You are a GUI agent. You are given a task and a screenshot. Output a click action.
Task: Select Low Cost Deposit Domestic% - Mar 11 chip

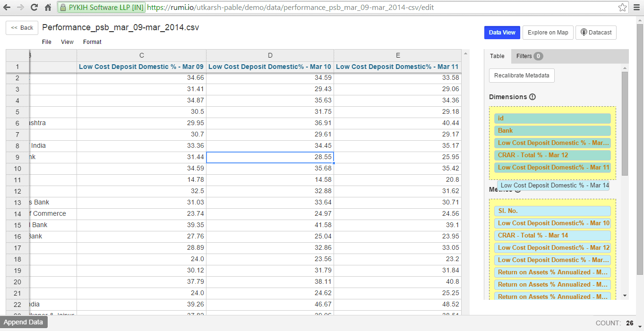click(552, 168)
